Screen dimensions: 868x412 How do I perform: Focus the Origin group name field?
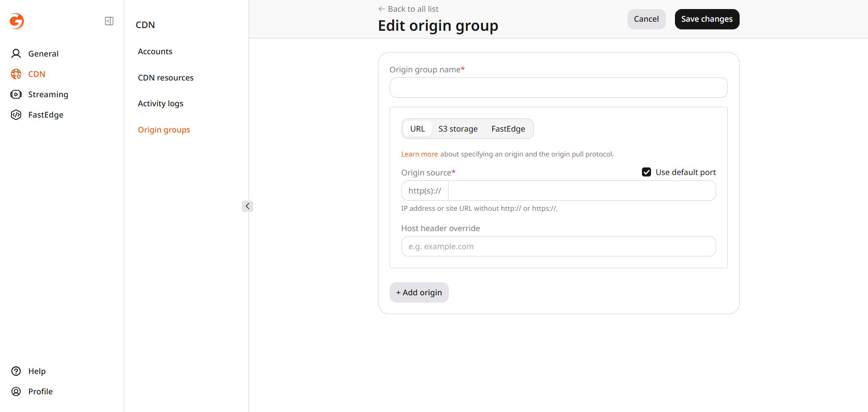tap(558, 88)
